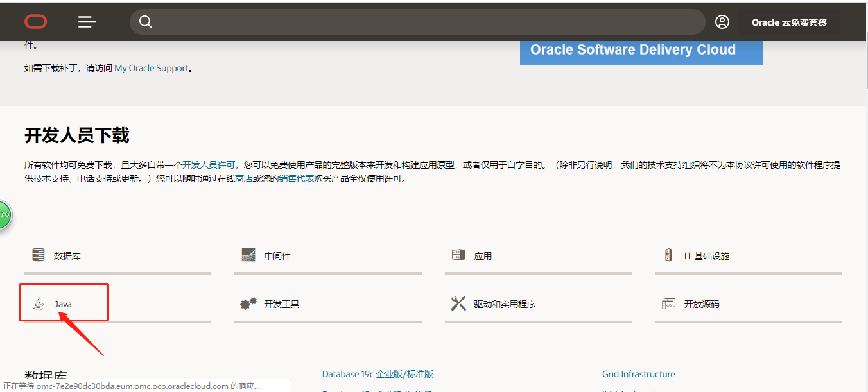
Task: Click the database stack icon
Action: click(39, 255)
